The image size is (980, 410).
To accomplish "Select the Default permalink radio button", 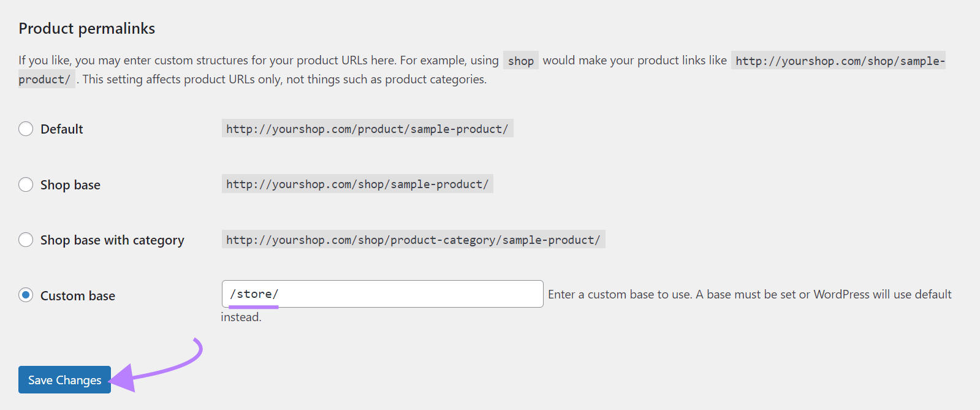I will (26, 129).
